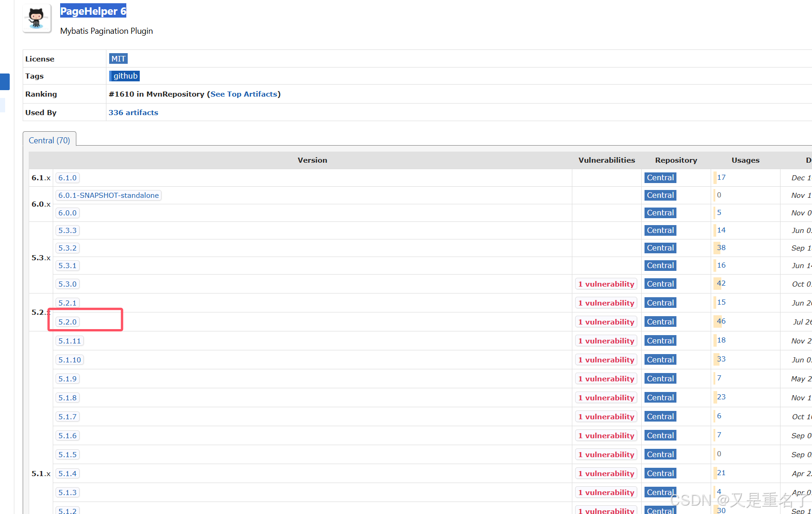
Task: Open version 6.0.0
Action: [68, 213]
